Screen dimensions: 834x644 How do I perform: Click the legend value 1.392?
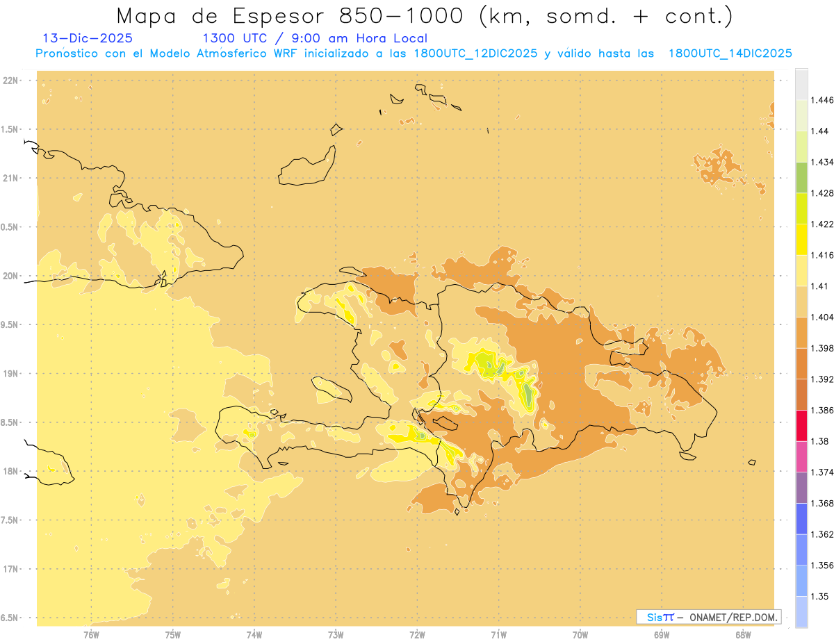click(x=823, y=379)
